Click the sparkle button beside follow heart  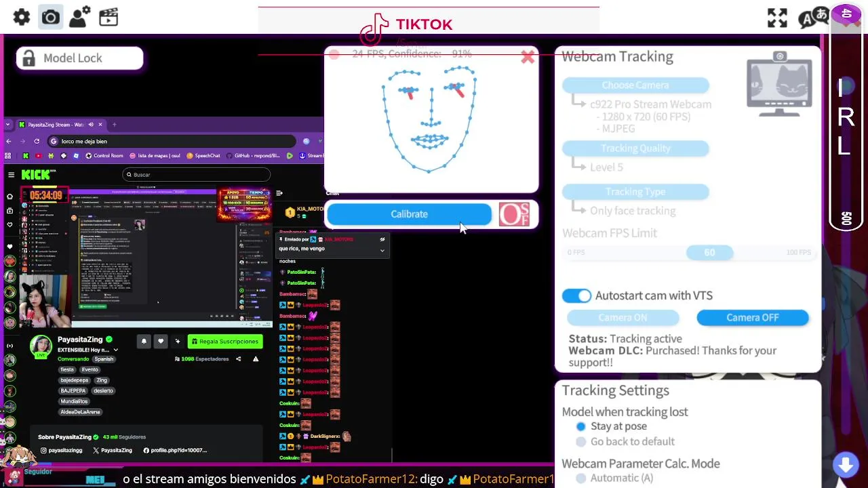tap(178, 342)
